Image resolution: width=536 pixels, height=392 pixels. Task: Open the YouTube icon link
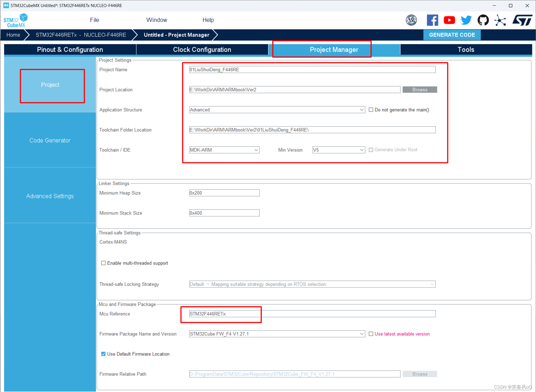449,20
